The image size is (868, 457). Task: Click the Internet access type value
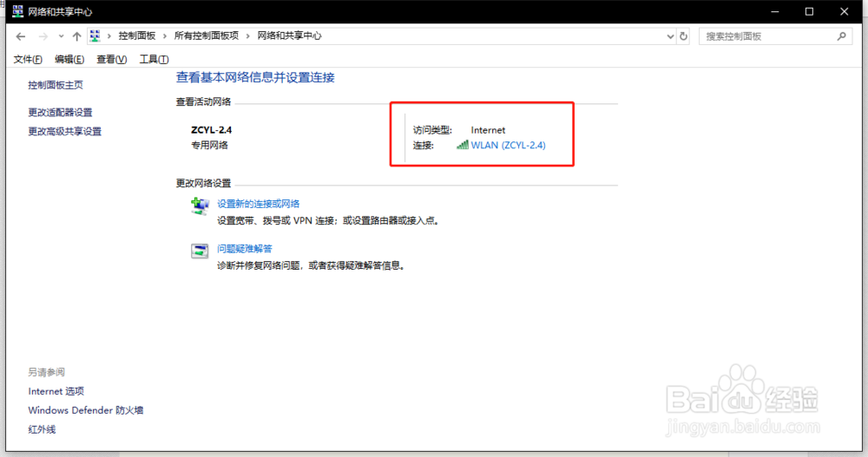pos(488,131)
